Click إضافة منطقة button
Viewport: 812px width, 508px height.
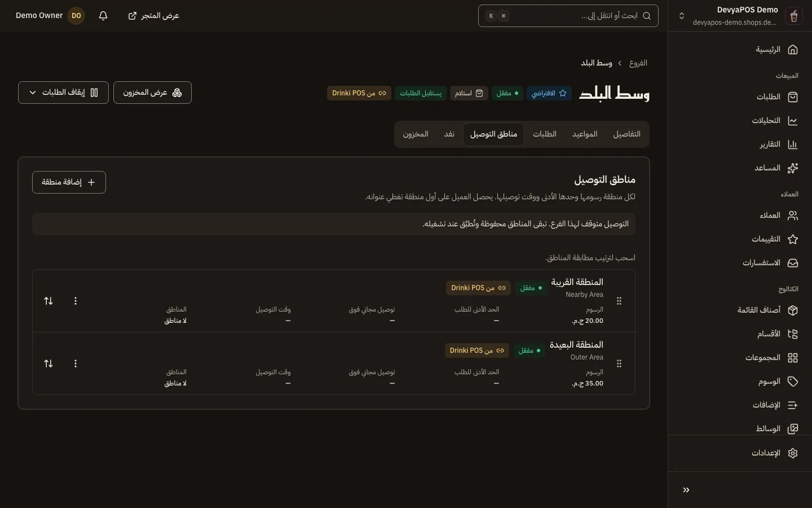point(69,182)
